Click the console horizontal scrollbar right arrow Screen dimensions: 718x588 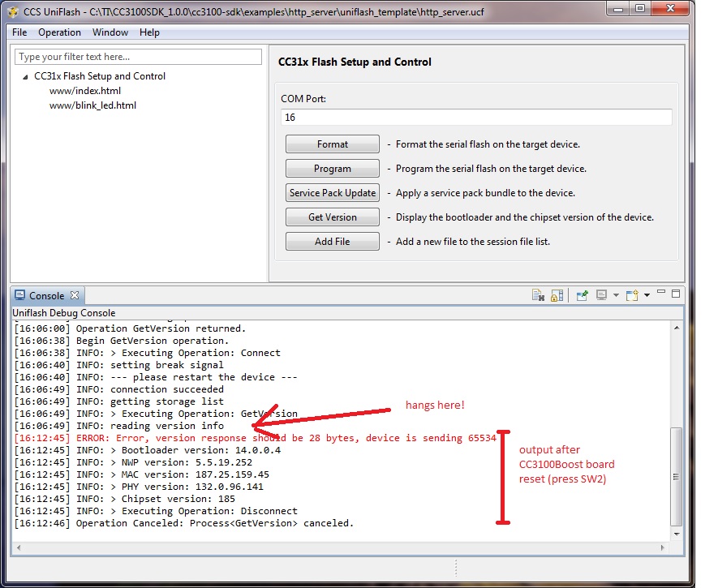pyautogui.click(x=662, y=547)
